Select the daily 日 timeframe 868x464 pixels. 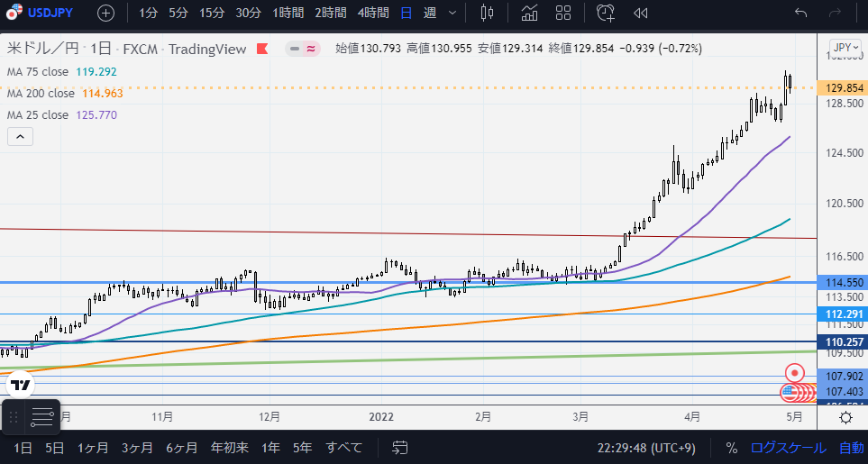[x=407, y=14]
